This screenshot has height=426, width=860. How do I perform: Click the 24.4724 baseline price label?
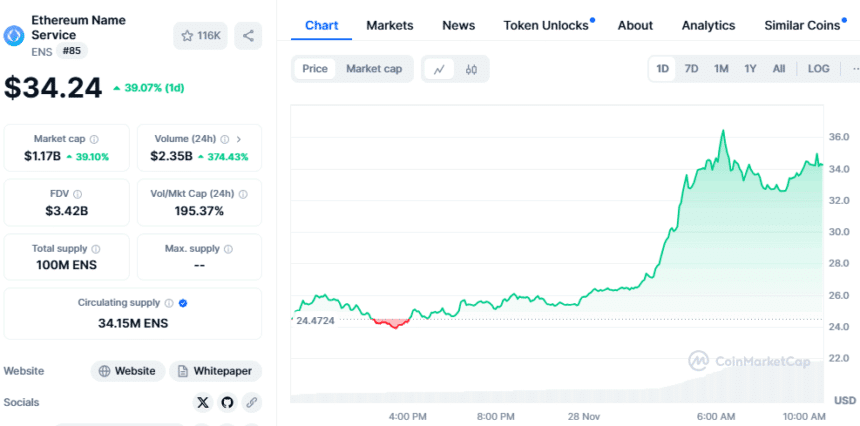tap(315, 320)
